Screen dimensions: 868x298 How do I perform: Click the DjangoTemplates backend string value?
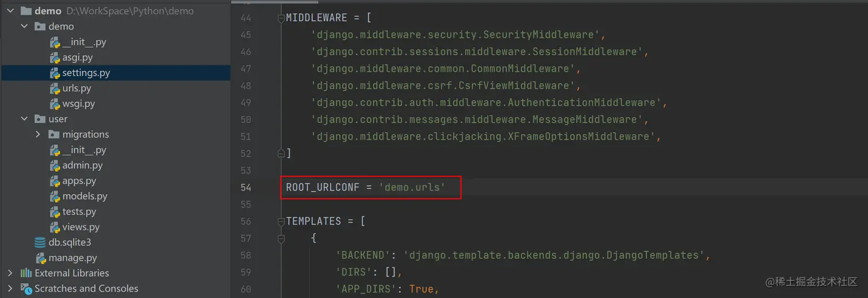click(555, 255)
